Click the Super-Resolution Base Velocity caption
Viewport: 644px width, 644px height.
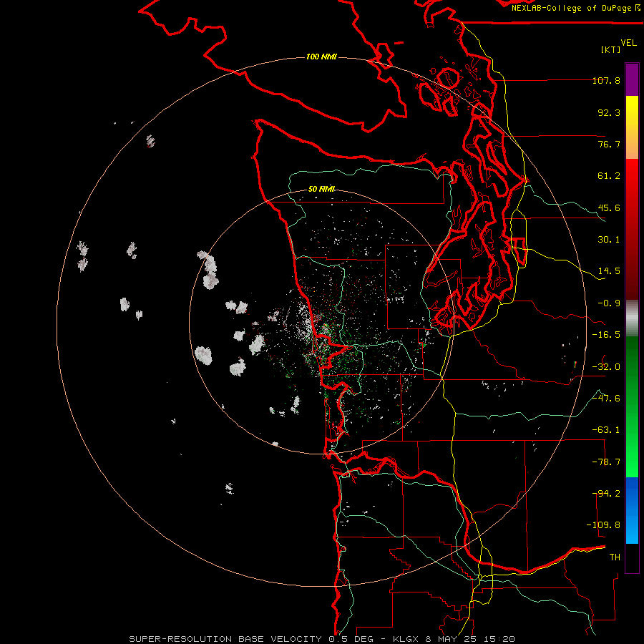pyautogui.click(x=322, y=639)
